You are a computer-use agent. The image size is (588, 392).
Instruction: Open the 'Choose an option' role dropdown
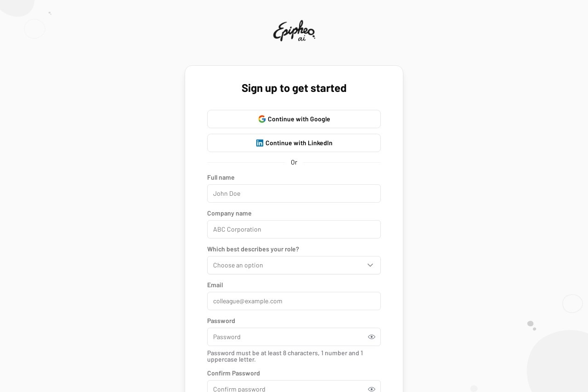294,265
